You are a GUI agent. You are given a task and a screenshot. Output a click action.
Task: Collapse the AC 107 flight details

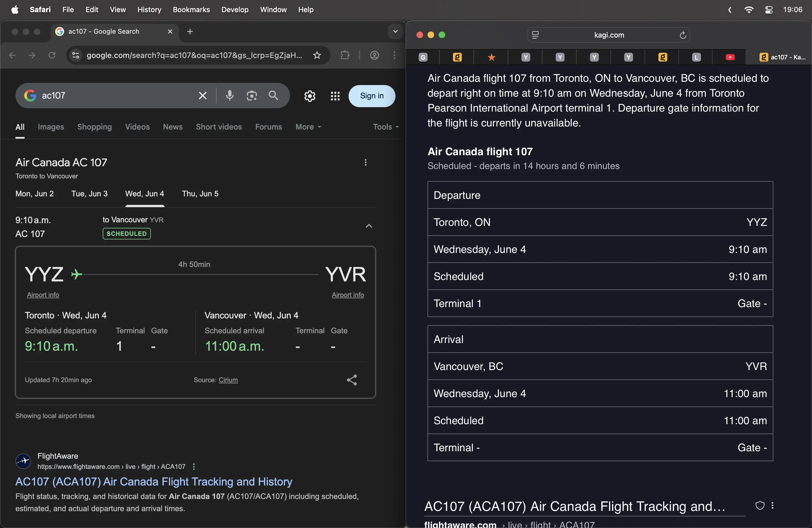(x=369, y=226)
